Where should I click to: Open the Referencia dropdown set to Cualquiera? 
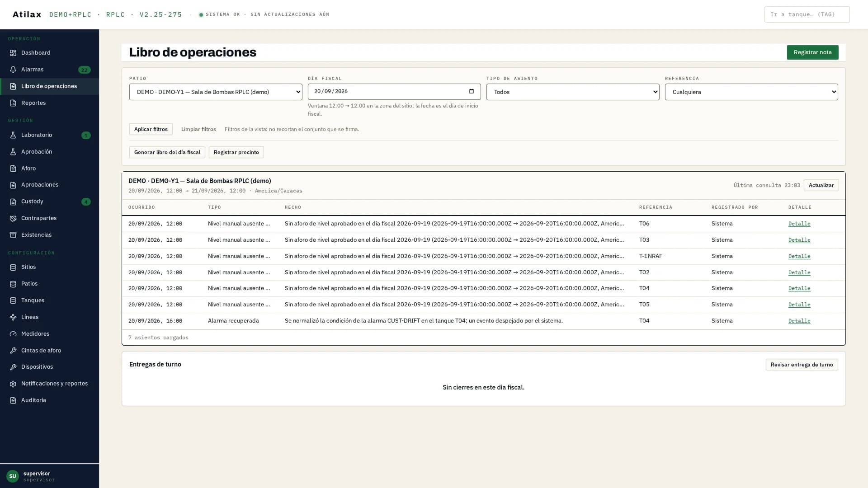click(x=751, y=92)
